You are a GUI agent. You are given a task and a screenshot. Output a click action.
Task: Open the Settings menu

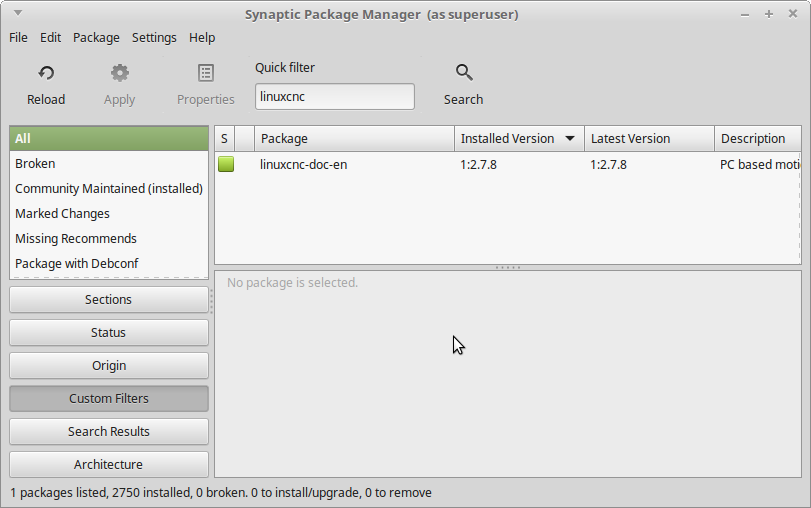click(x=154, y=38)
